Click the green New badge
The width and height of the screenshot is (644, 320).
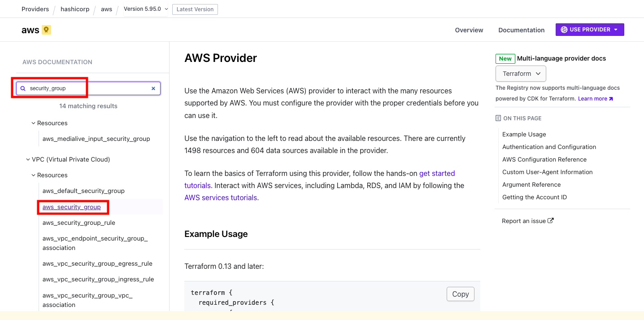505,59
